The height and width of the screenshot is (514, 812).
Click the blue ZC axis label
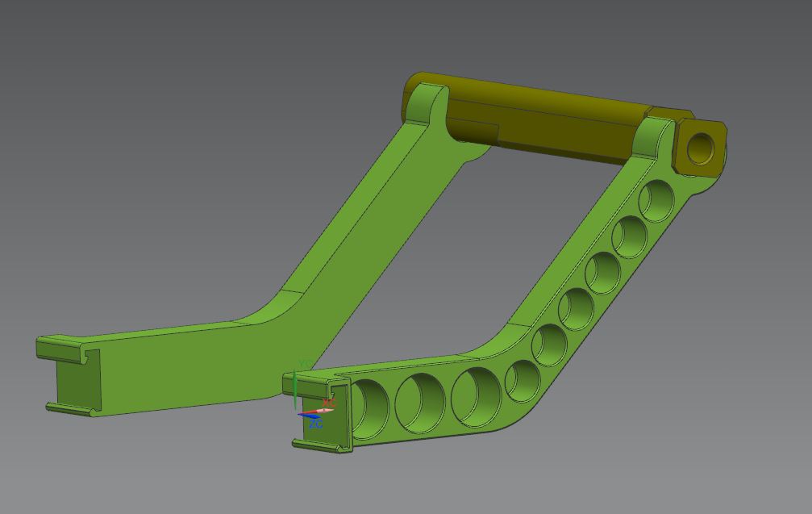pos(315,424)
